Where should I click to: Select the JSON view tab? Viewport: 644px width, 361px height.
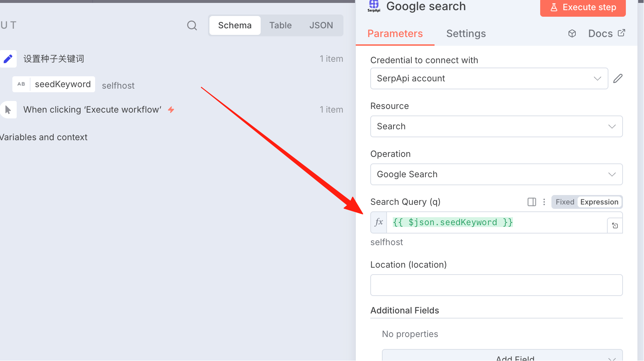point(321,25)
